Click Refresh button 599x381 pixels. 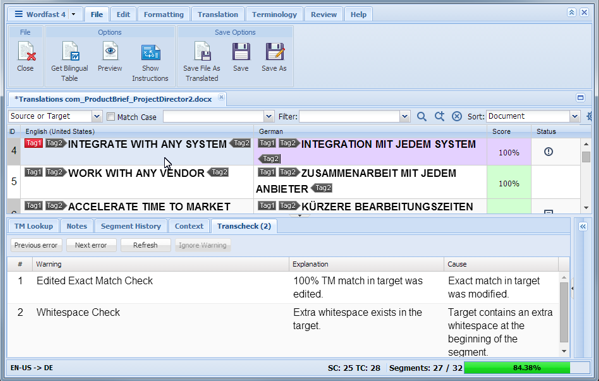tap(145, 245)
